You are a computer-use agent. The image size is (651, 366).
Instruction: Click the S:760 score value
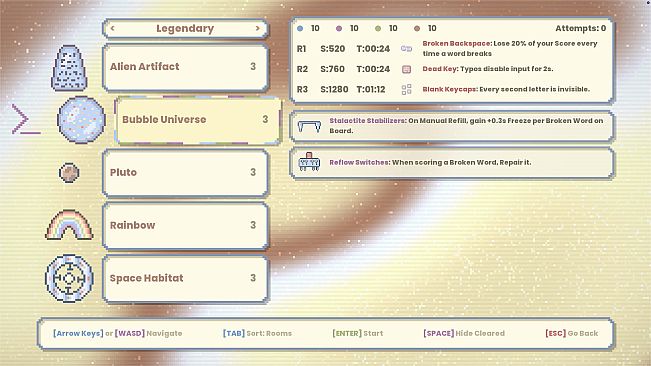coord(333,69)
